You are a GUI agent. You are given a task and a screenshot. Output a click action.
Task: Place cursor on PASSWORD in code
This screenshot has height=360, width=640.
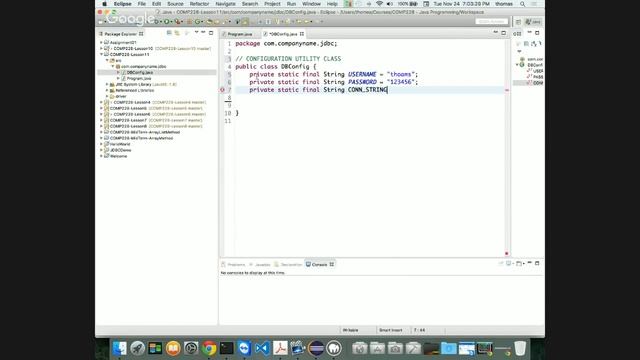coord(362,82)
